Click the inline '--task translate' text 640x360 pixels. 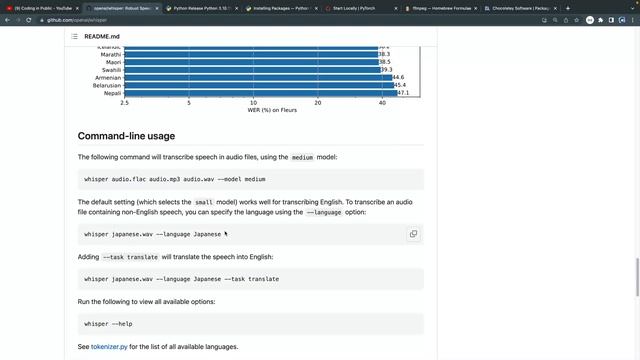(130, 257)
